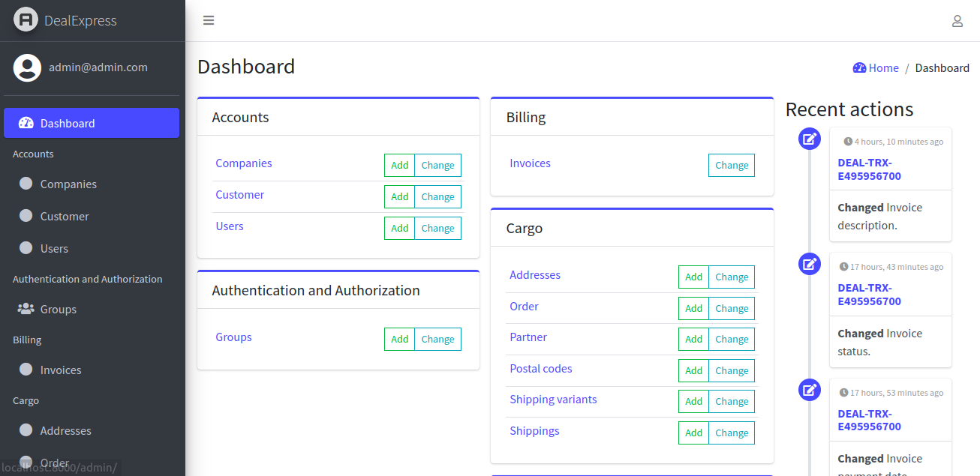
Task: Toggle the sidebar with hamburger icon
Action: point(209,20)
